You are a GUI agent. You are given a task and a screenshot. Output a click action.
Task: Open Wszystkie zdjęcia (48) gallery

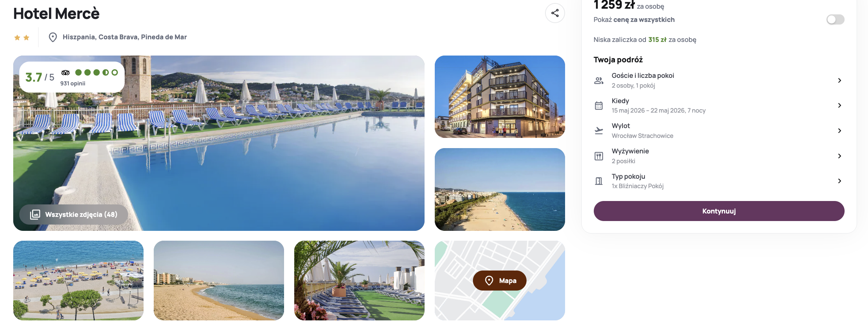pos(74,215)
